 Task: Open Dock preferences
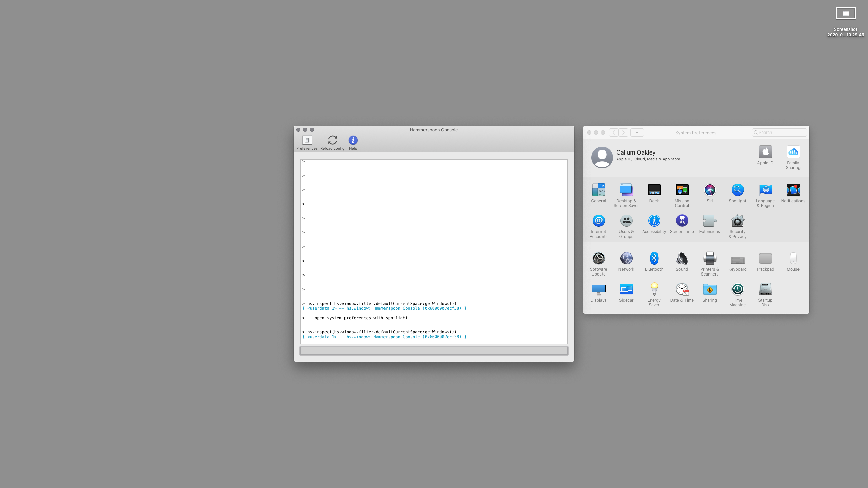coord(654,194)
